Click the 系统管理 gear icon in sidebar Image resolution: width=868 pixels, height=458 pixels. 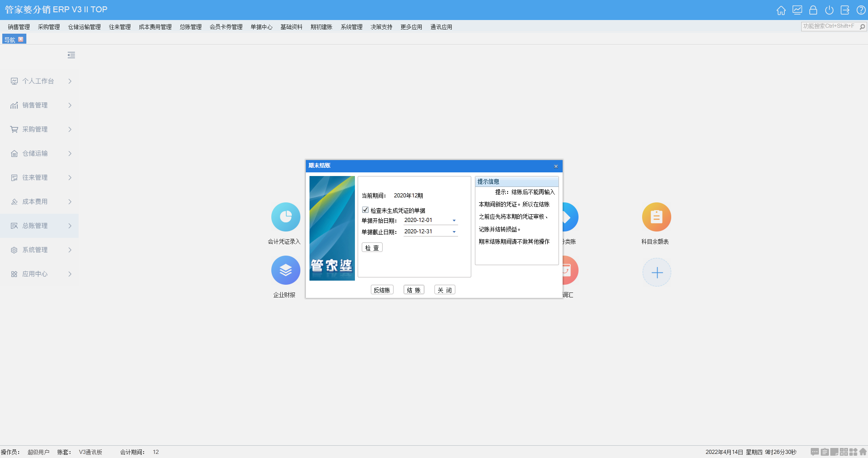tap(14, 250)
